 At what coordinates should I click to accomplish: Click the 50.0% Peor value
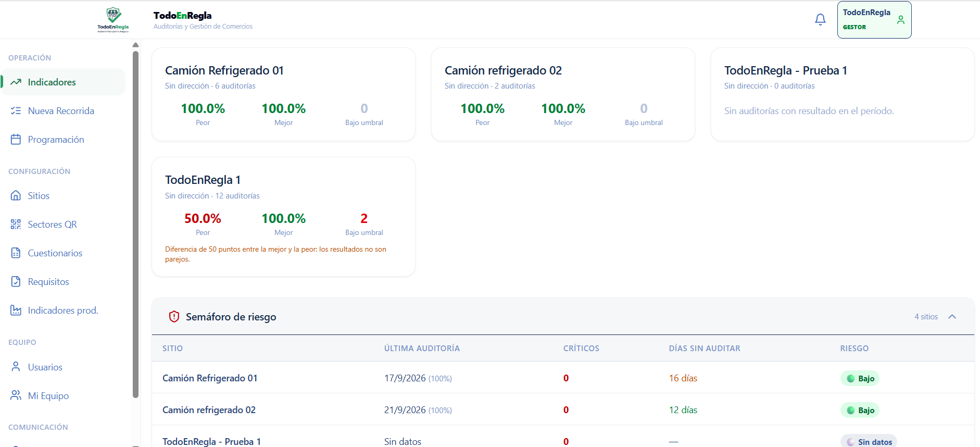coord(203,218)
